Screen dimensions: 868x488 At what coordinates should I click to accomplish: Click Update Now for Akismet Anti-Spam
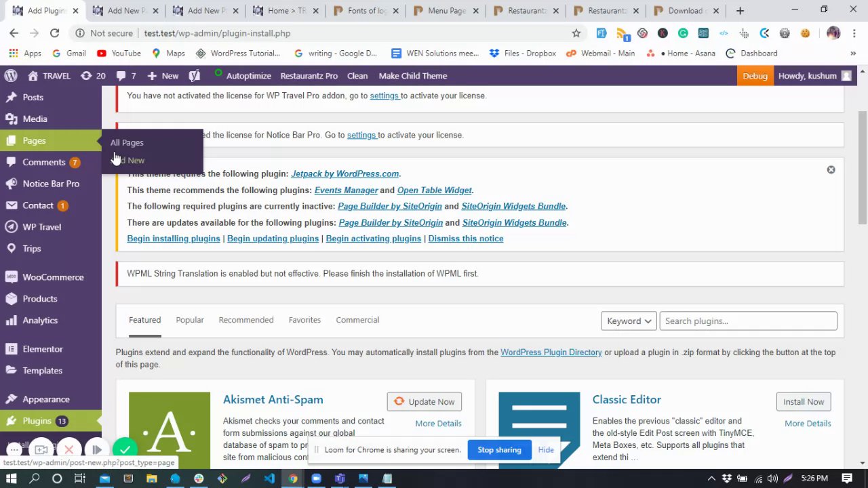[425, 402]
